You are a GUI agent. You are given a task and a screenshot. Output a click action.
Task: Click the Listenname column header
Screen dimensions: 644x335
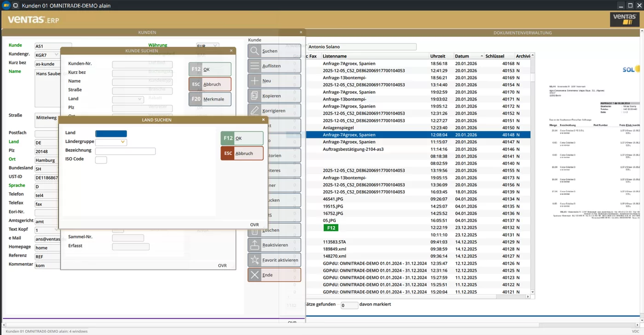(375, 56)
